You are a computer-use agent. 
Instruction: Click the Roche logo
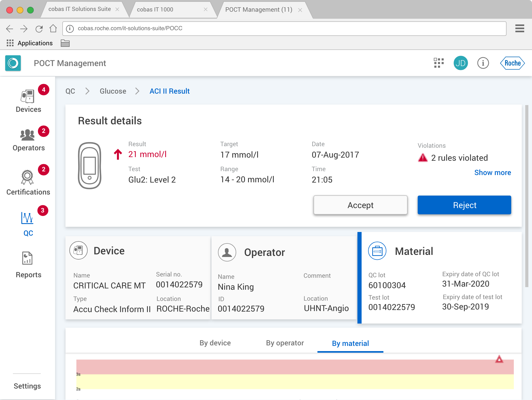512,63
